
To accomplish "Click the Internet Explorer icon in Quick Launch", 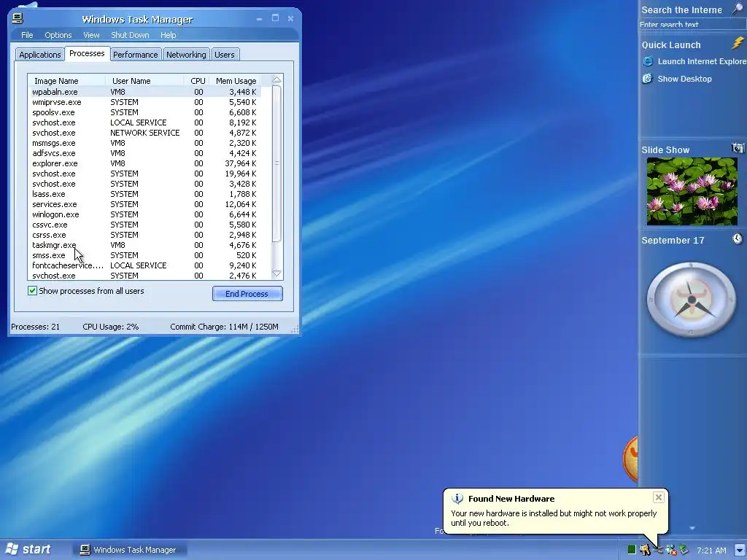I will click(648, 61).
